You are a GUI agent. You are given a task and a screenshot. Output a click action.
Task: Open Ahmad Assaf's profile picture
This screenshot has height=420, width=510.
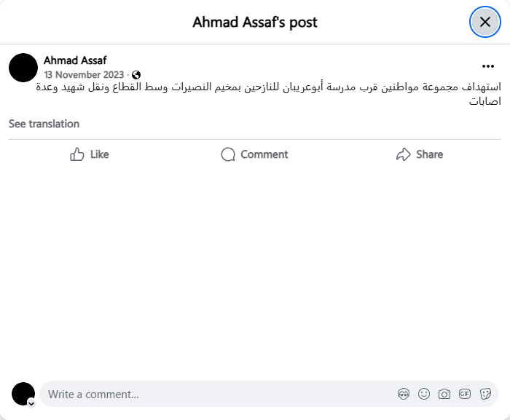point(23,67)
